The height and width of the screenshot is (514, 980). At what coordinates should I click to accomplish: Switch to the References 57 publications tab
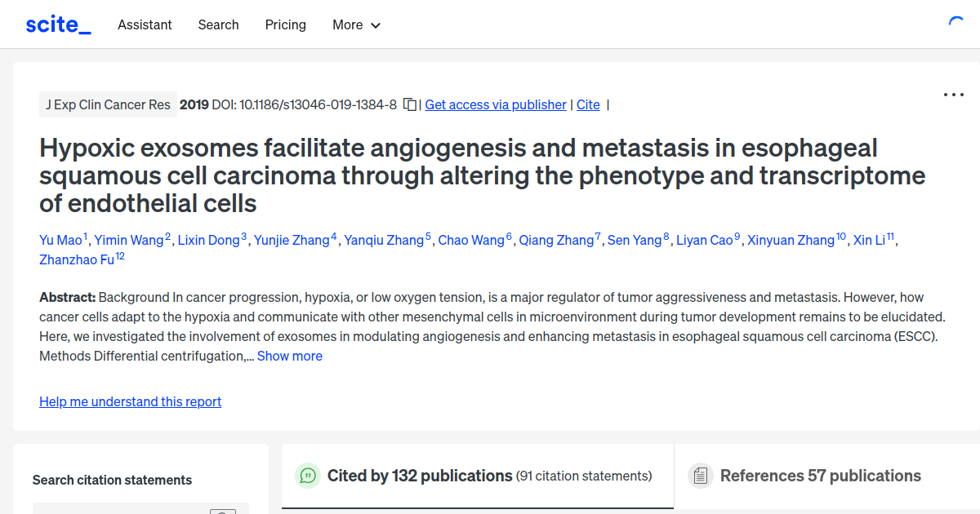pyautogui.click(x=820, y=476)
